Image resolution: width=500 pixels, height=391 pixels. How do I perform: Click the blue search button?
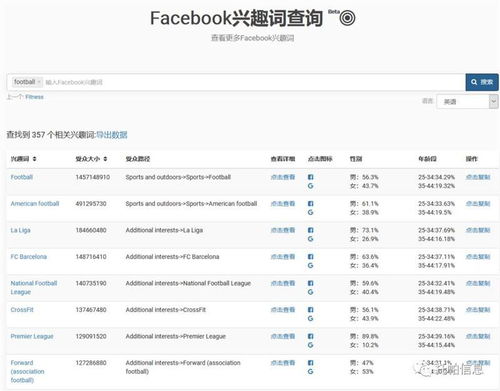(482, 82)
